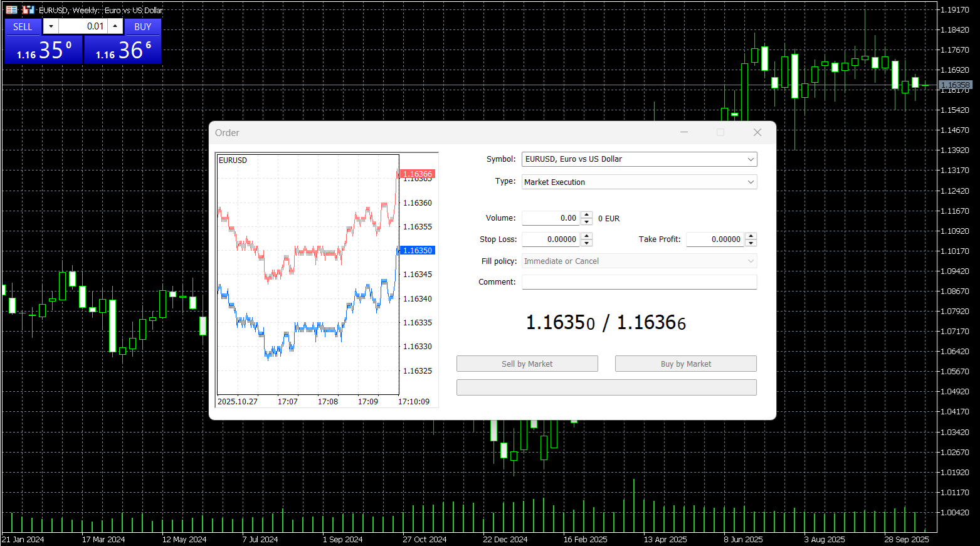980x546 pixels.
Task: Click the 0.01 volume field in one-click panel
Action: (83, 26)
